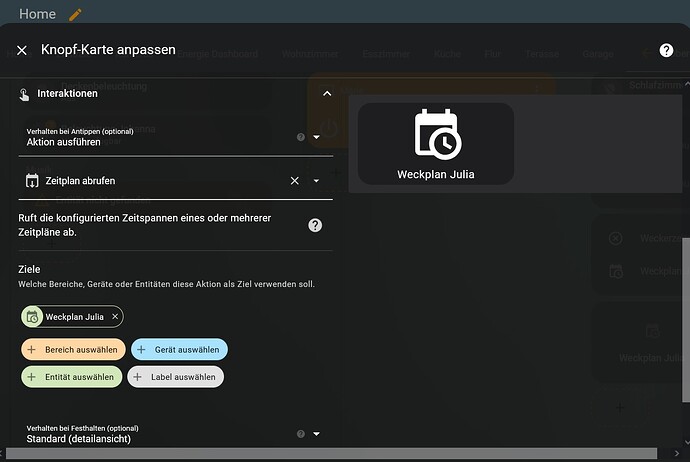This screenshot has width=690, height=462.
Task: Click Bereich auswählen button
Action: click(73, 349)
